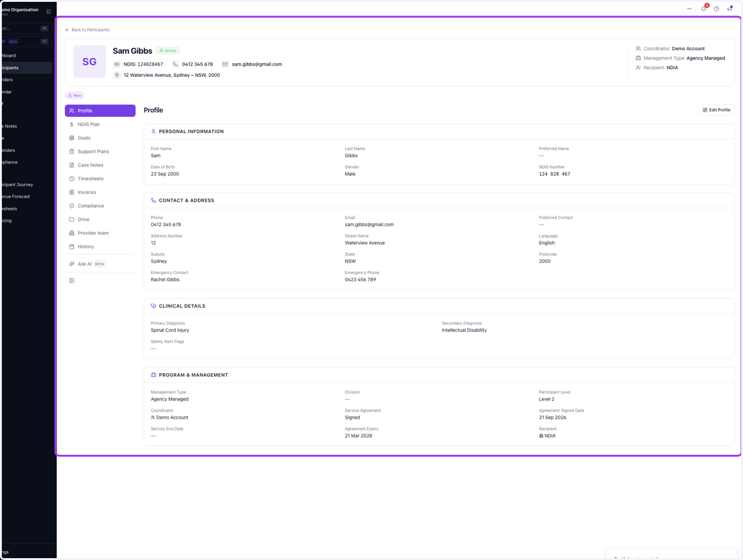This screenshot has width=743, height=560.
Task: Click the Clinical Details stethoscope icon
Action: (154, 306)
